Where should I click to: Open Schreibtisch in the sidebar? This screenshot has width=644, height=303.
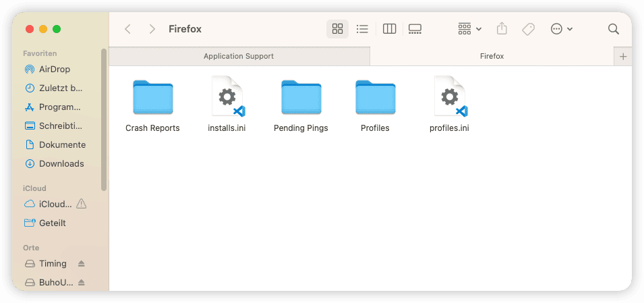59,126
